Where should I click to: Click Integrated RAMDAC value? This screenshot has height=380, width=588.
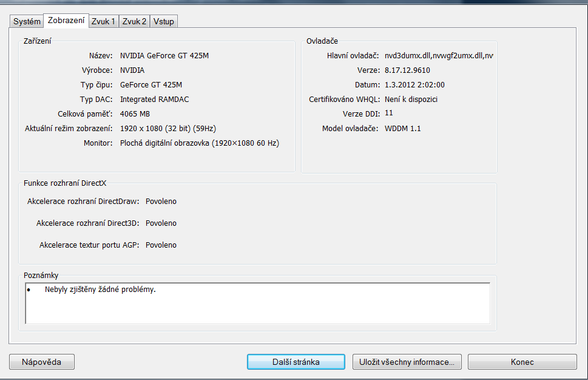tap(155, 100)
